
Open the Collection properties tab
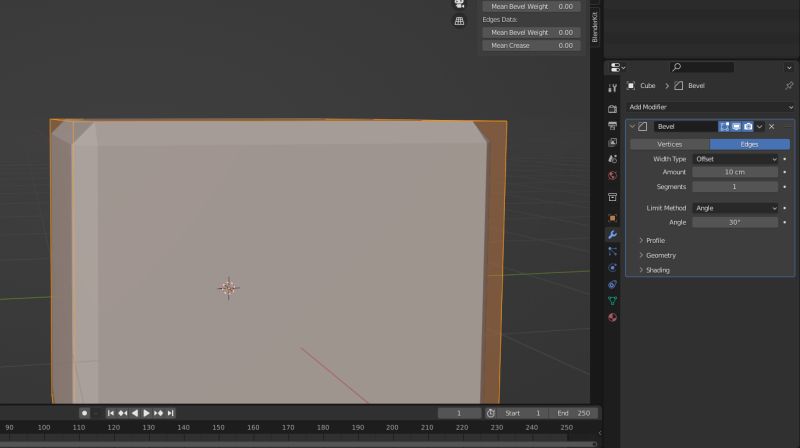(x=612, y=197)
